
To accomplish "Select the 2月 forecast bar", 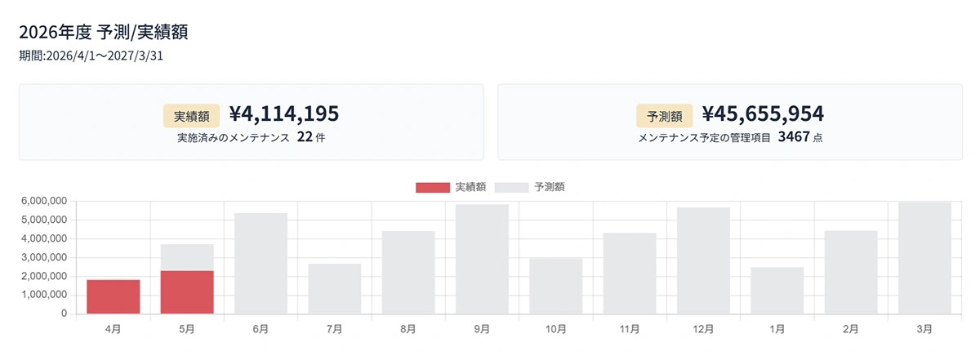I will click(x=851, y=273).
